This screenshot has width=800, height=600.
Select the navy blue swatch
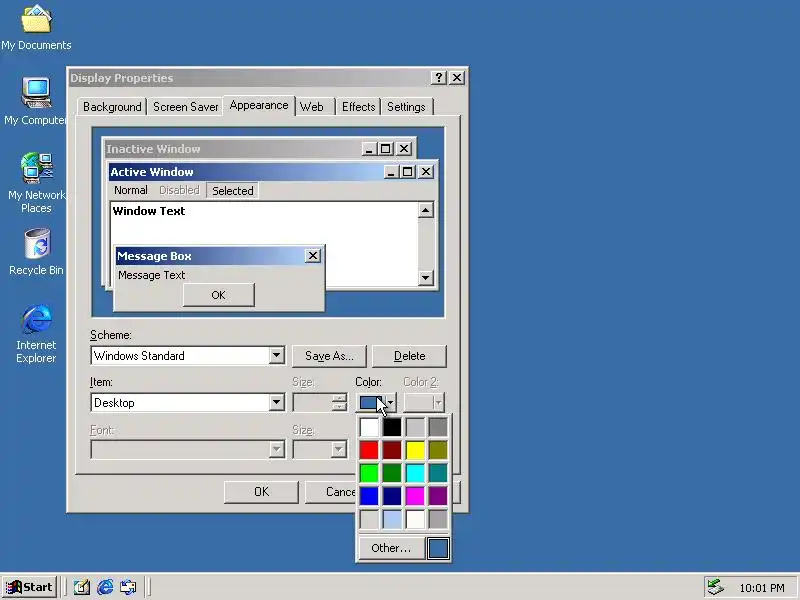point(392,496)
